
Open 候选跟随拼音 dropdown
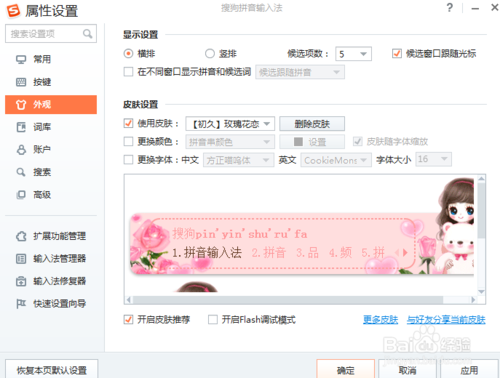[300, 72]
